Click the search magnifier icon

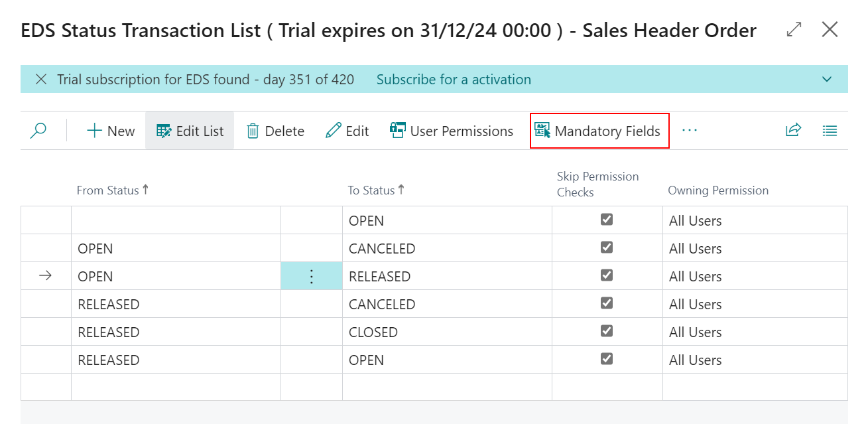point(38,131)
